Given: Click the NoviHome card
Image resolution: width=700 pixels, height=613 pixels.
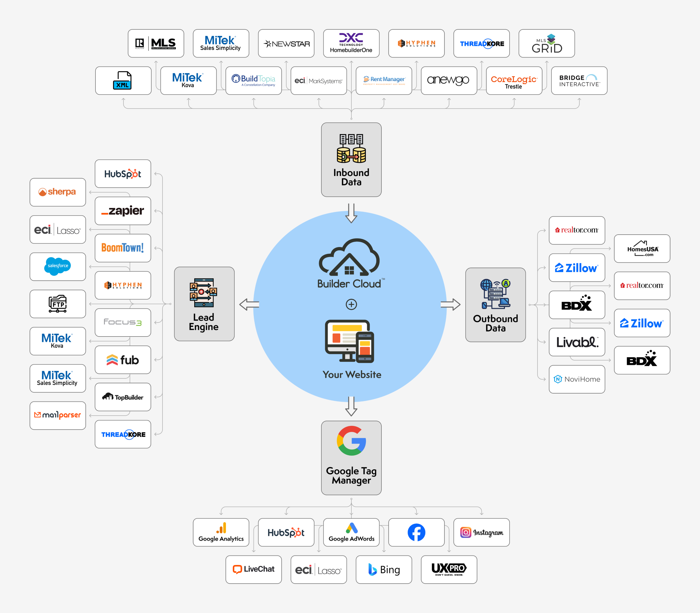Looking at the screenshot, I should [577, 379].
